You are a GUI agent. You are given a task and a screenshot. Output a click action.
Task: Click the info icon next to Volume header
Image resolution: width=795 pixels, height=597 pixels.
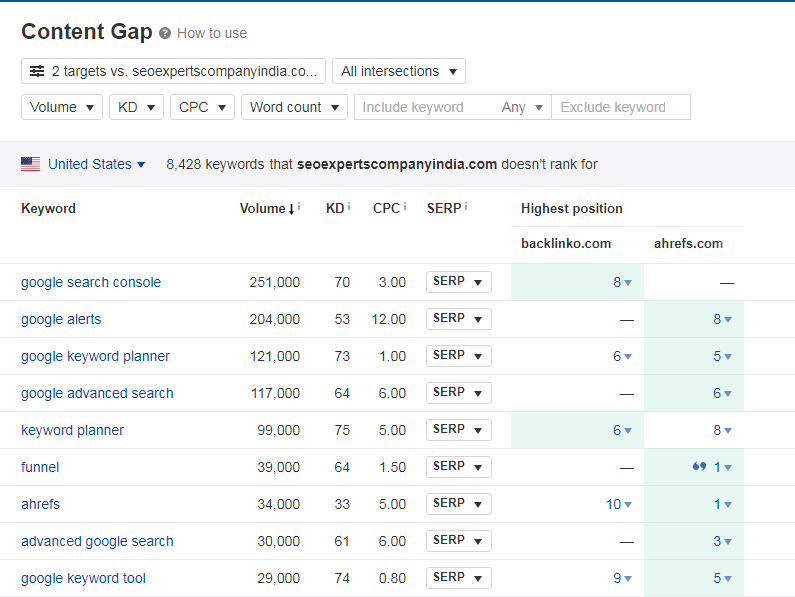coord(299,206)
